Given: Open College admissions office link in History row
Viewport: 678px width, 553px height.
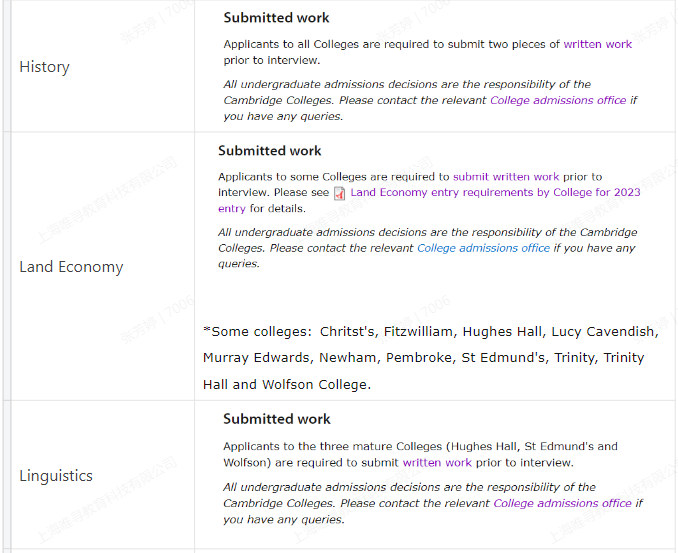Looking at the screenshot, I should point(558,100).
